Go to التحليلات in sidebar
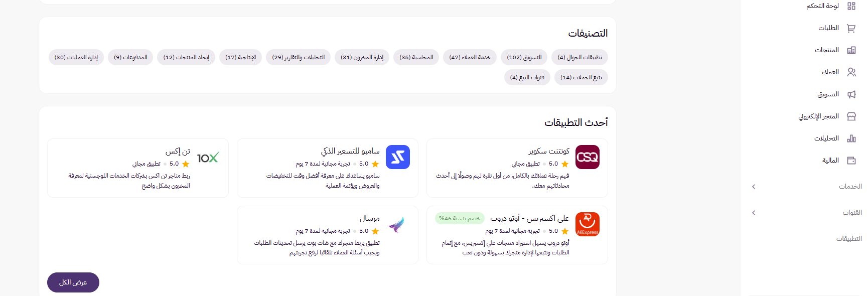 [x=827, y=138]
